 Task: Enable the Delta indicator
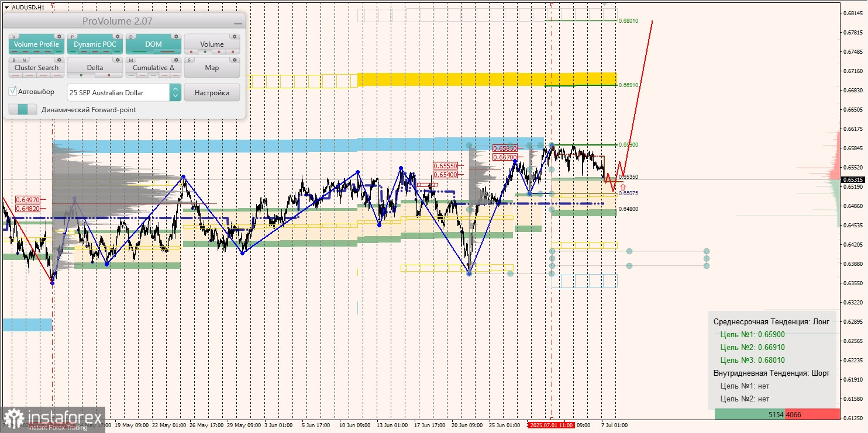[95, 68]
